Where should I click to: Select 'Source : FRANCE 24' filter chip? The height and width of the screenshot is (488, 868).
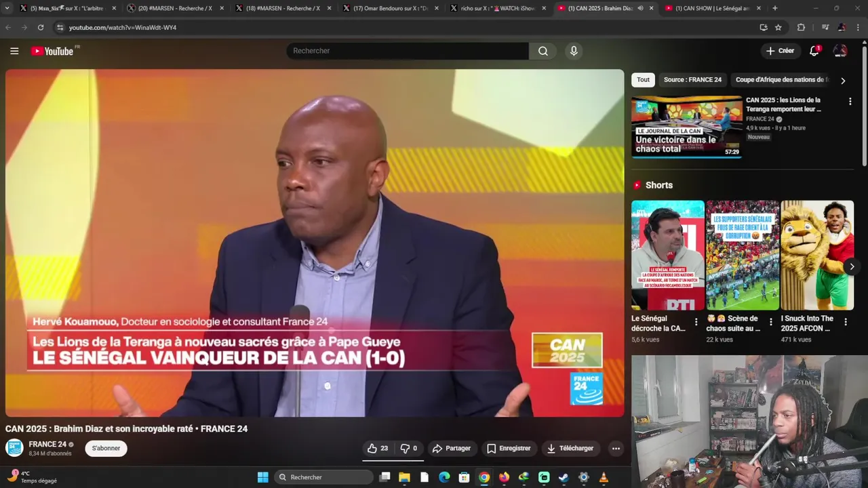[x=692, y=80]
